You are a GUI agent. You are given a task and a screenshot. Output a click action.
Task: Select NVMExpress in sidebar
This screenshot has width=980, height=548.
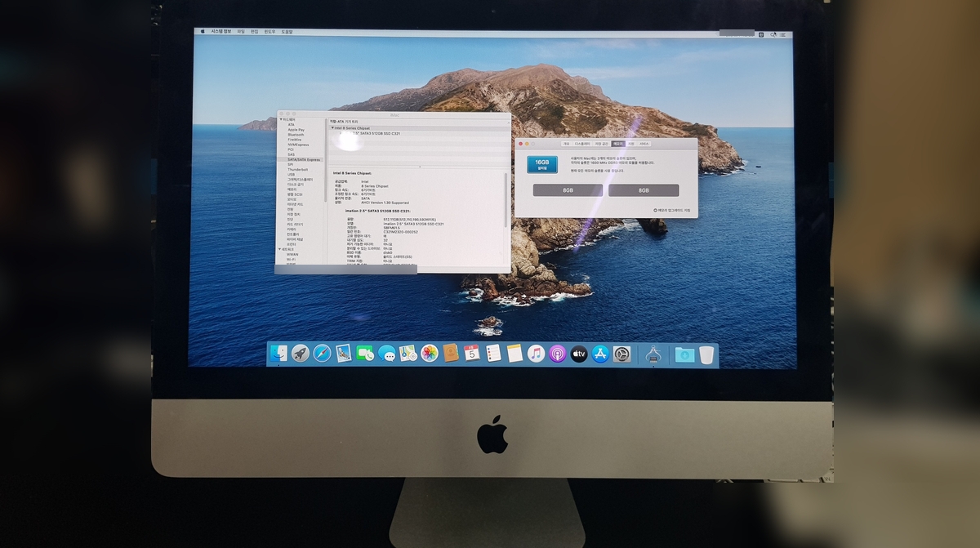(298, 145)
